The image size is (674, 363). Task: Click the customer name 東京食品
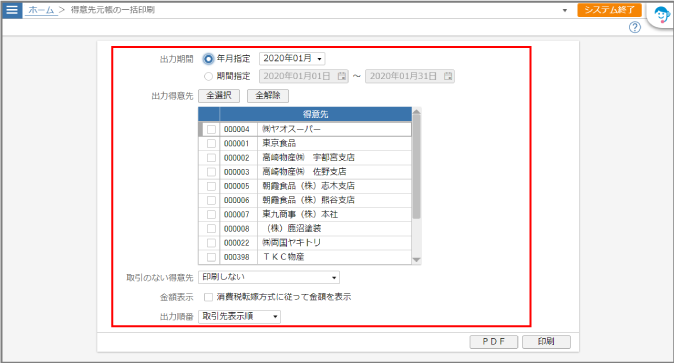pos(279,143)
